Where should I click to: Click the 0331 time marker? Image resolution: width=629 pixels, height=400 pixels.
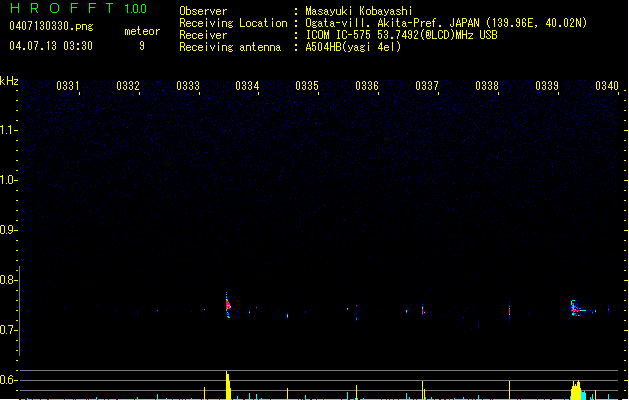click(68, 86)
